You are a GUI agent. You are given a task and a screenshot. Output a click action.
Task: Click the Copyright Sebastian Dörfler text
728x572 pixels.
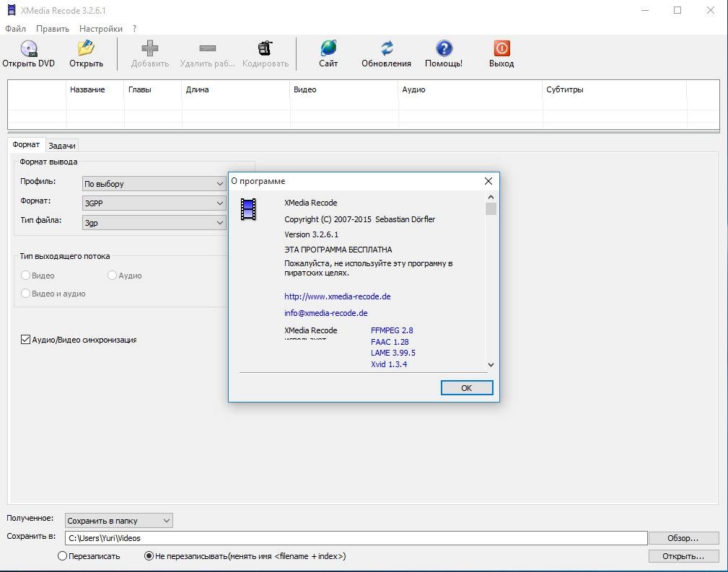pyautogui.click(x=360, y=219)
